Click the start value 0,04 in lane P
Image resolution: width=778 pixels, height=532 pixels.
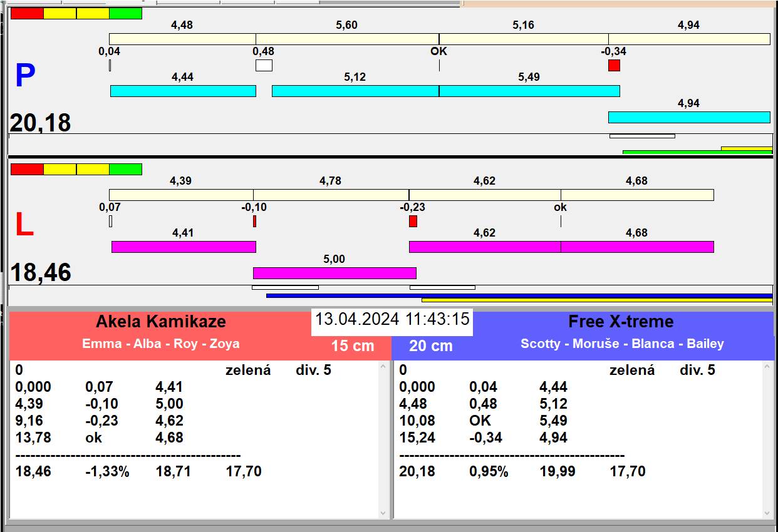109,51
